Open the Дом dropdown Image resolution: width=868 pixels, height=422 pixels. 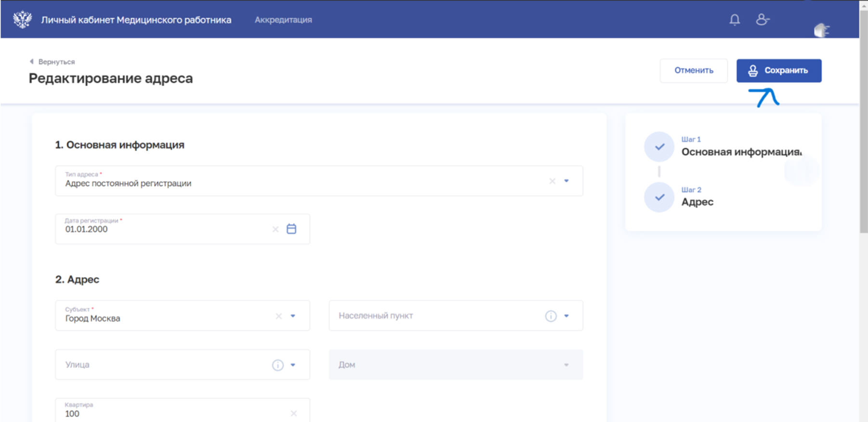456,365
